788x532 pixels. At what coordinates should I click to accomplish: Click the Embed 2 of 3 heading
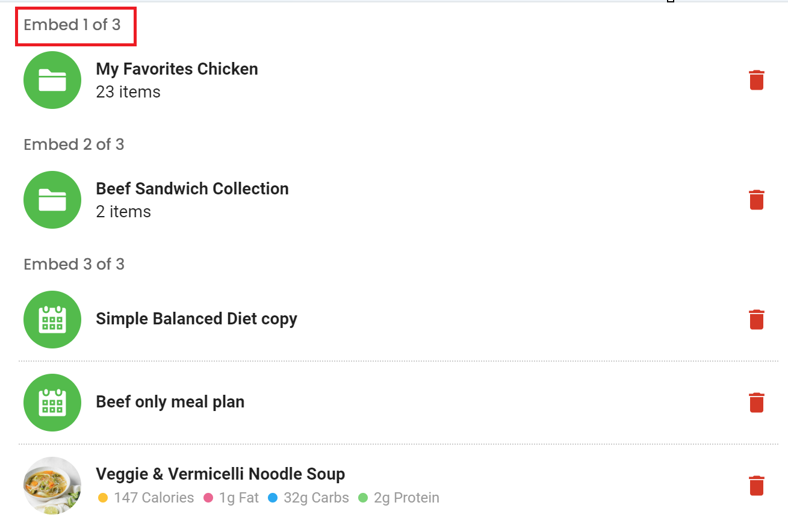pyautogui.click(x=74, y=144)
